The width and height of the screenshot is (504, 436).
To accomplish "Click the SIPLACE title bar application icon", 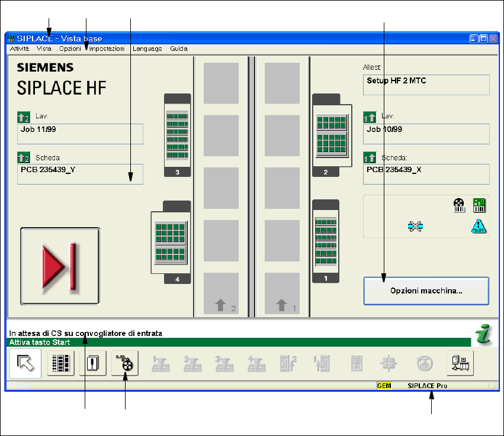I will pos(11,39).
